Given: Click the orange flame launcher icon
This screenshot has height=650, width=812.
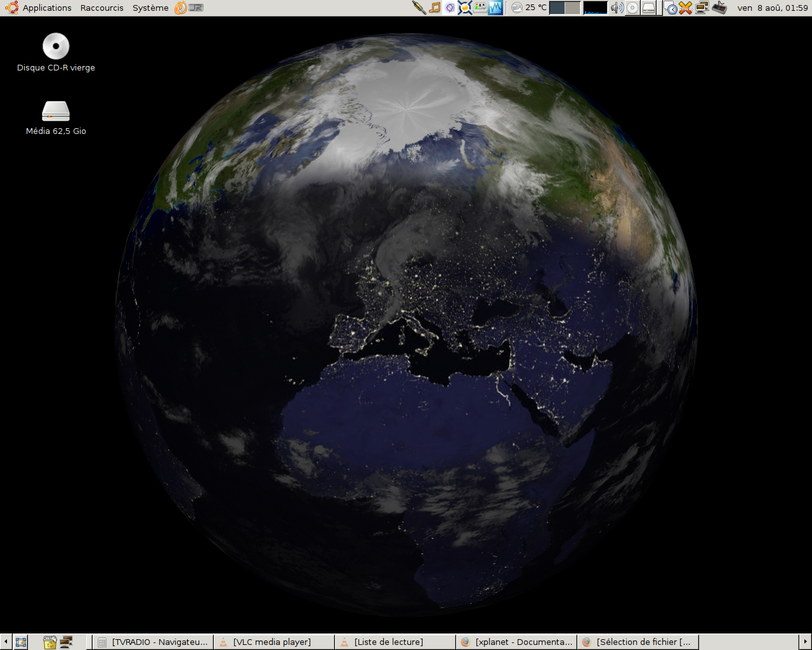Looking at the screenshot, I should 181,8.
